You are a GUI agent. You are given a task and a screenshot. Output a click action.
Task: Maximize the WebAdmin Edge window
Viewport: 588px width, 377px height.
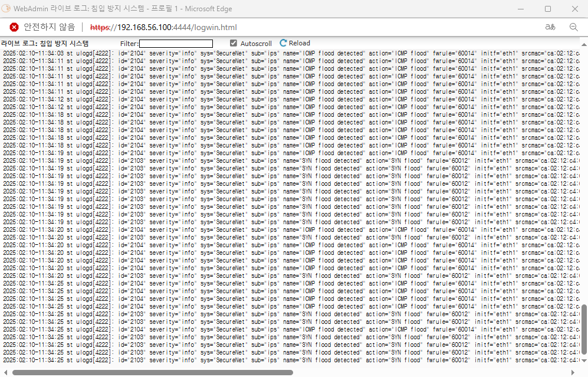click(548, 9)
